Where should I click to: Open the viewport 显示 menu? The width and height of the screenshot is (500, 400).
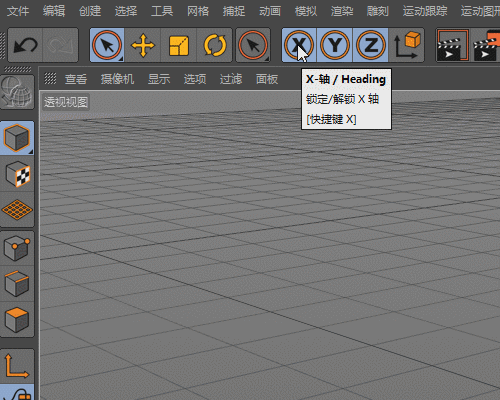[159, 79]
